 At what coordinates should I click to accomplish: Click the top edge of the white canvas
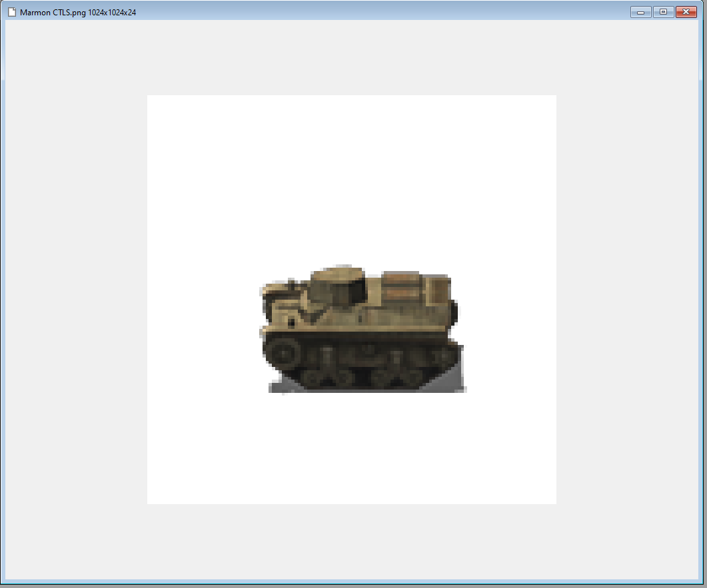(x=351, y=97)
